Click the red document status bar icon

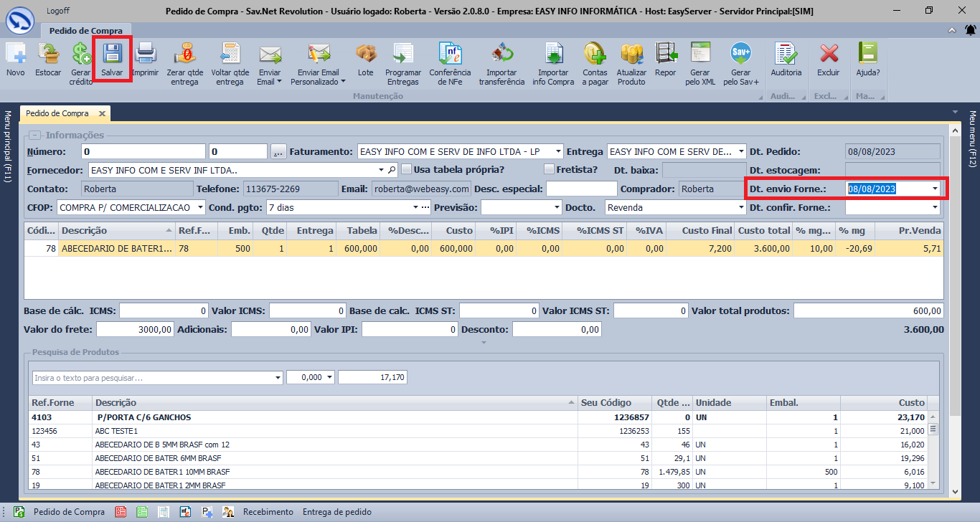[121, 512]
